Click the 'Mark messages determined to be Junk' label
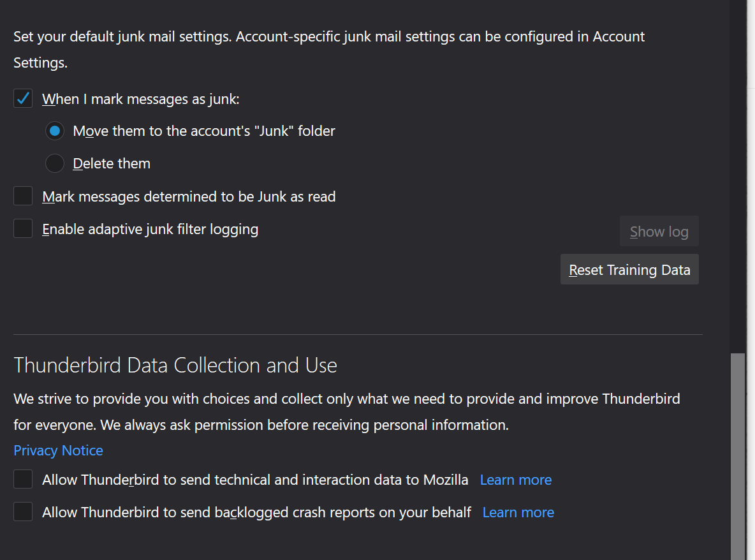 tap(189, 196)
